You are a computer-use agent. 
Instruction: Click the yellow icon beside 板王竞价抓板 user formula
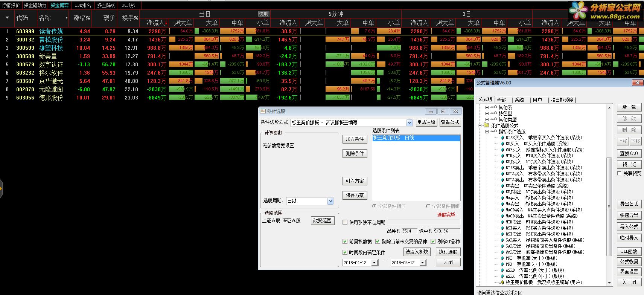(x=502, y=282)
